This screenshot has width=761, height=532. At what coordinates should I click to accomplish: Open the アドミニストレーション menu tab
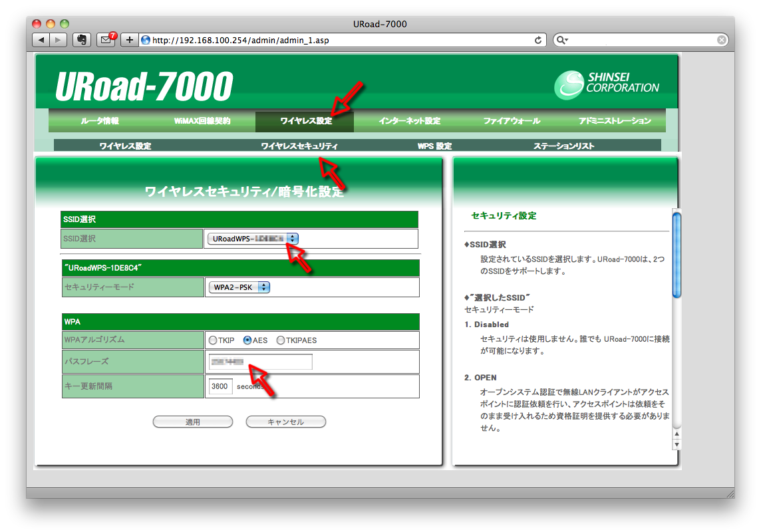[x=615, y=121]
